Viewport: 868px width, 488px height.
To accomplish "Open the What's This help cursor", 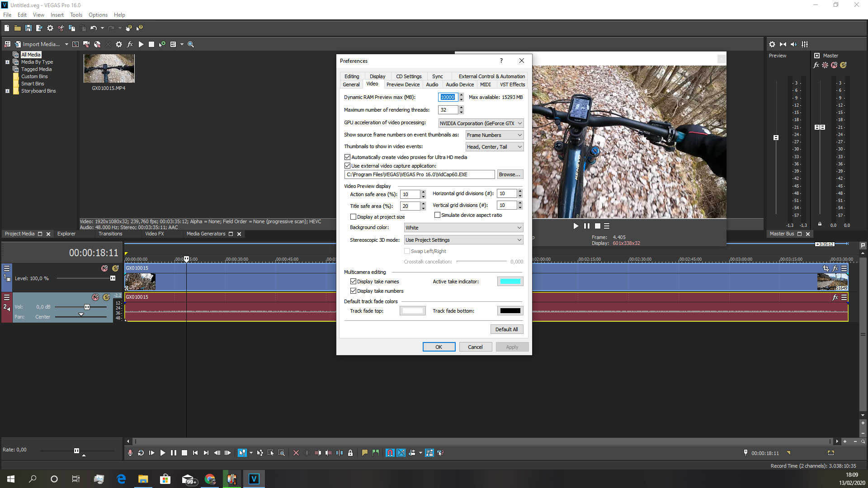I will (140, 28).
